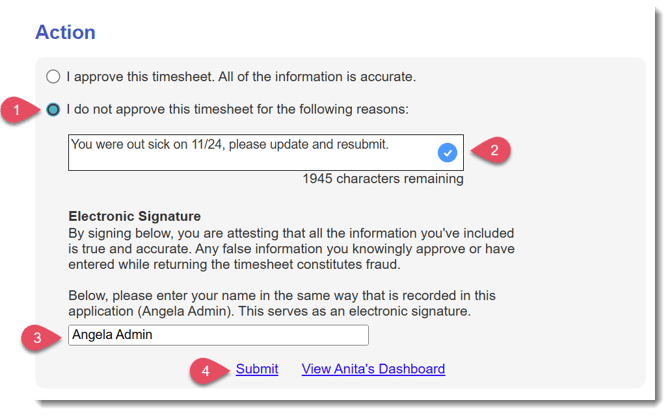Open View Anita's Dashboard link
The image size is (670, 415).
373,369
